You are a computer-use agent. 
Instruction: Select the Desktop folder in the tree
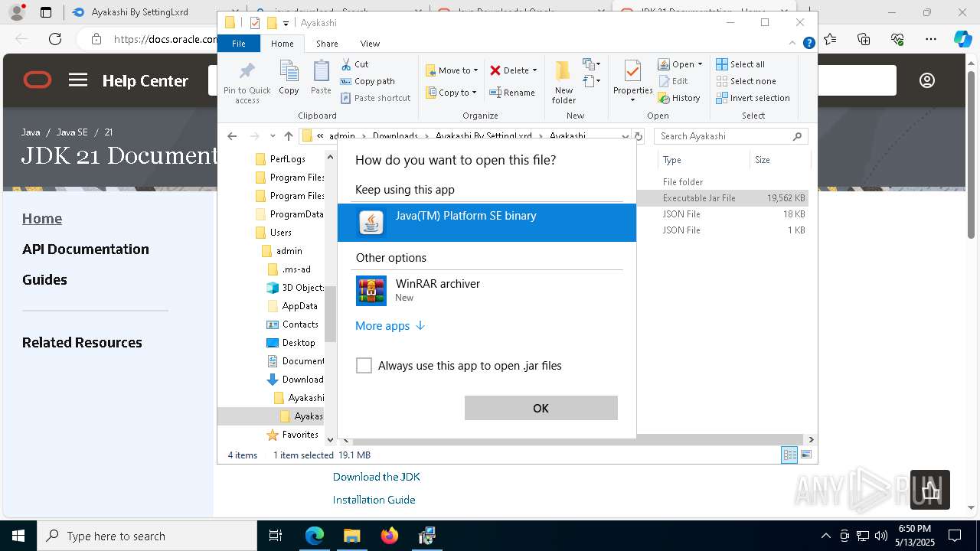coord(298,343)
